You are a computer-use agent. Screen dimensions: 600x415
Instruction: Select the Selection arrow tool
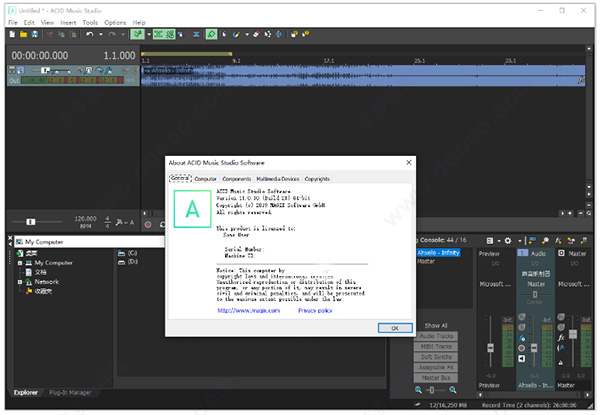[x=224, y=34]
